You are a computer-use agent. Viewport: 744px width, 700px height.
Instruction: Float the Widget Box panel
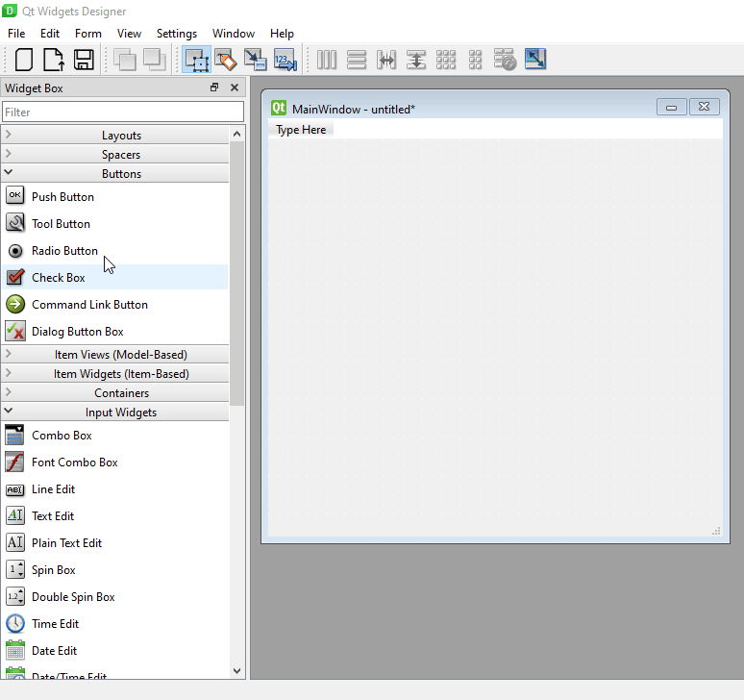pos(214,87)
